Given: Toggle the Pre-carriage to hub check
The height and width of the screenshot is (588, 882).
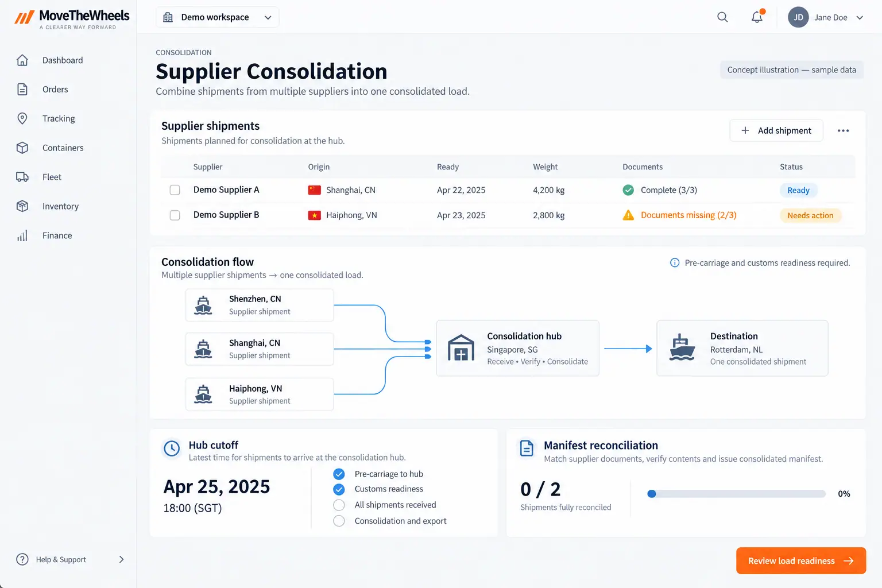Looking at the screenshot, I should [x=339, y=474].
